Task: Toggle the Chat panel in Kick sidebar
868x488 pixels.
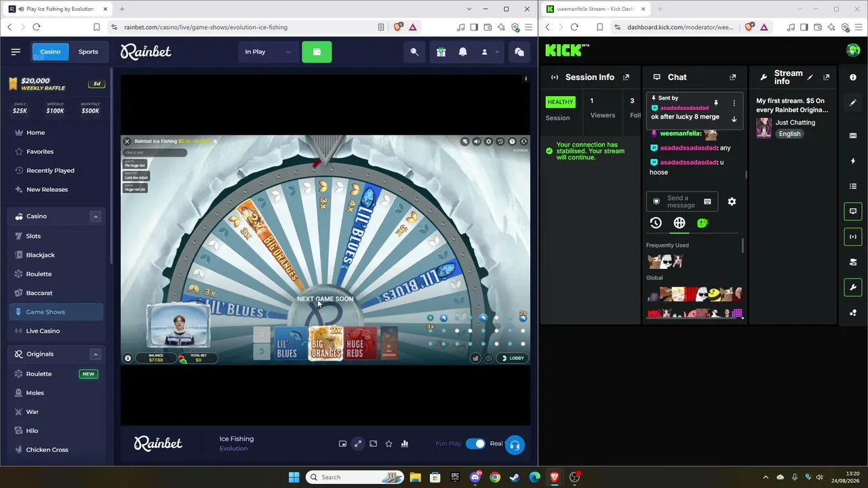Action: point(853,211)
